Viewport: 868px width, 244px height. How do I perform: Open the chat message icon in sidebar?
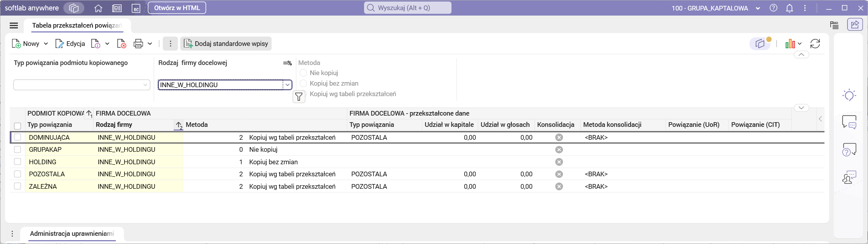coord(849,122)
